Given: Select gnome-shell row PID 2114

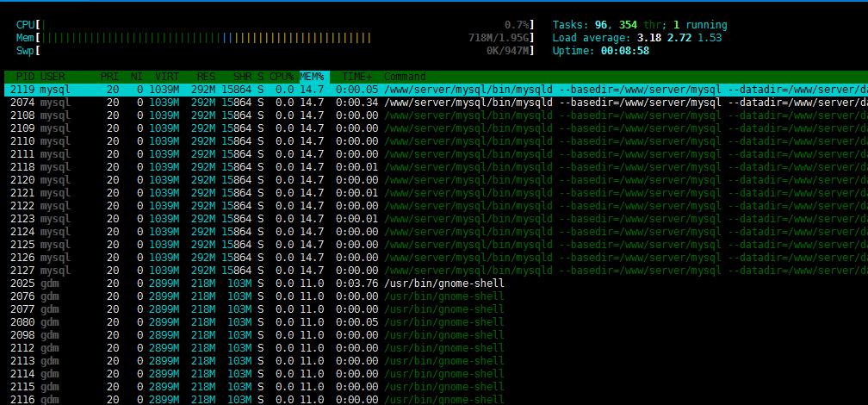Looking at the screenshot, I should pyautogui.click(x=436, y=374).
